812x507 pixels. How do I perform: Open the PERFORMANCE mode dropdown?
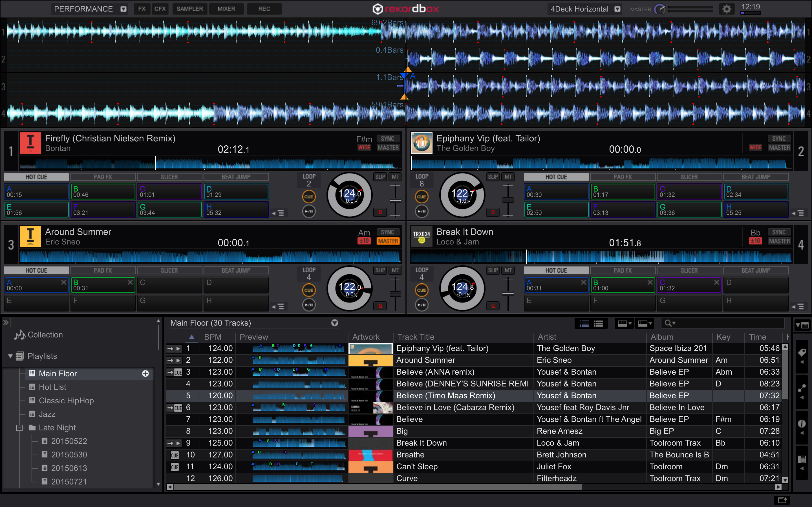pyautogui.click(x=123, y=9)
